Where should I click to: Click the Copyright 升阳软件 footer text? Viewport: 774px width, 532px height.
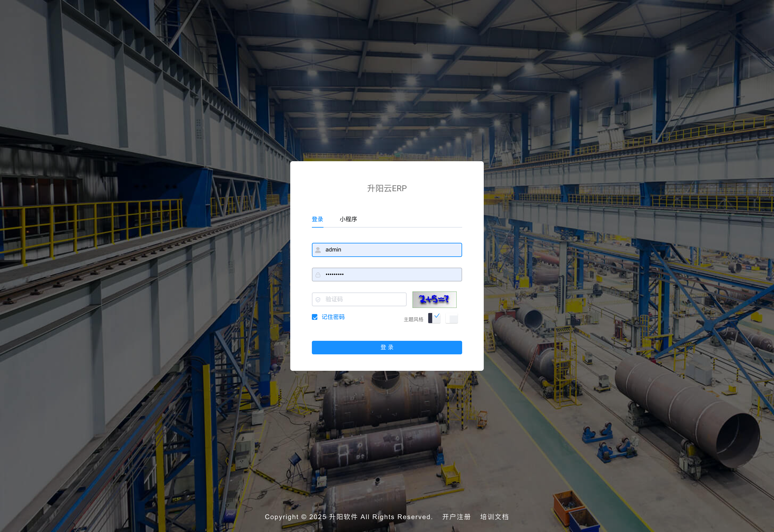[348, 517]
